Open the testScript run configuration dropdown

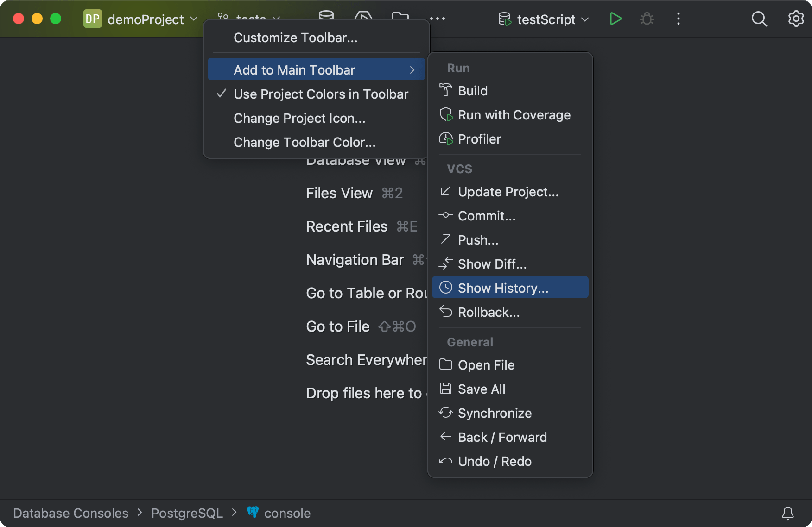point(543,19)
